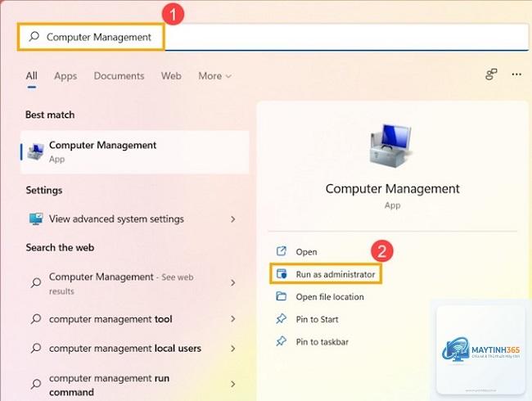This screenshot has height=401, width=532.
Task: Choose Open file location
Action: pos(330,297)
